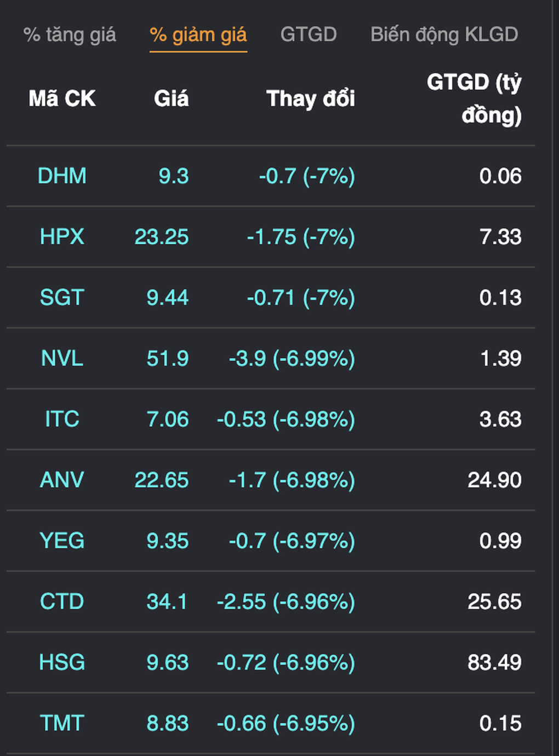The width and height of the screenshot is (559, 756).
Task: Click the GTGD (tỷ đồng) column header
Action: (x=475, y=99)
